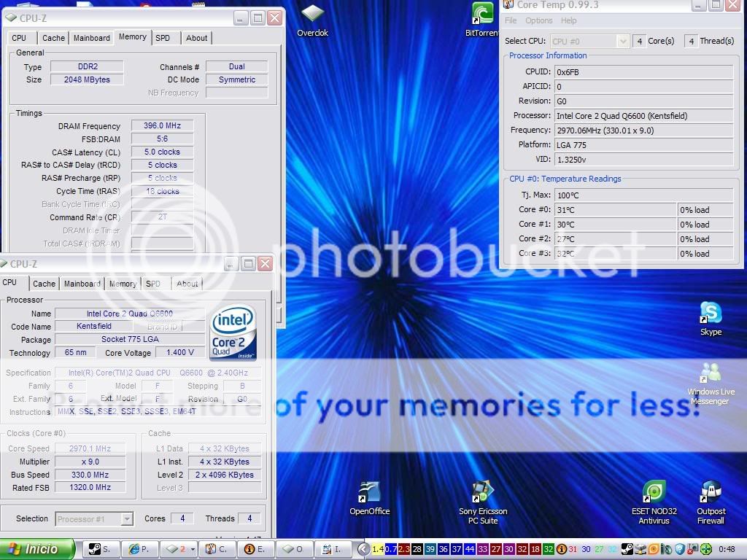
Task: Open Mainboard tab in upper CPU-Z window
Action: click(91, 38)
